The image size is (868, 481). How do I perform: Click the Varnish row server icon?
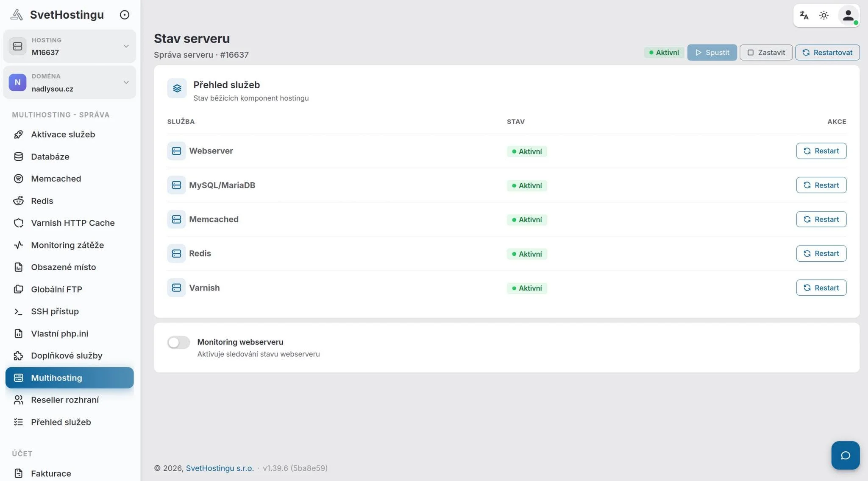[176, 288]
